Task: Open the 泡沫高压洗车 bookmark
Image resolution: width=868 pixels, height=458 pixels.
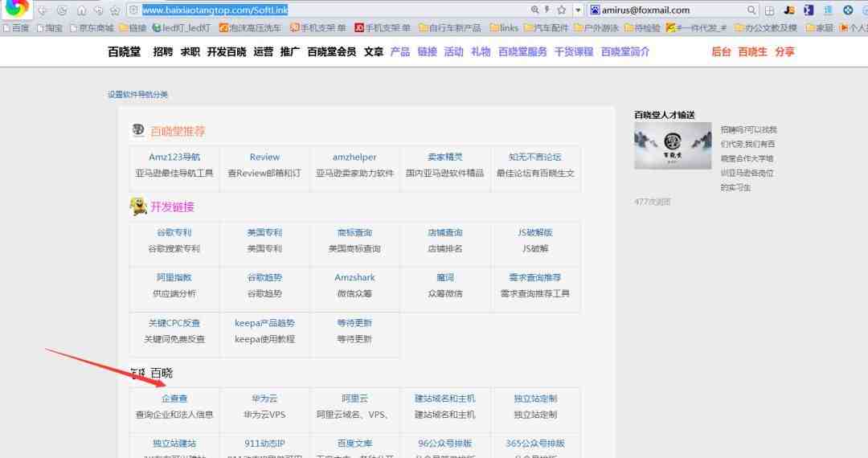Action: coord(250,27)
